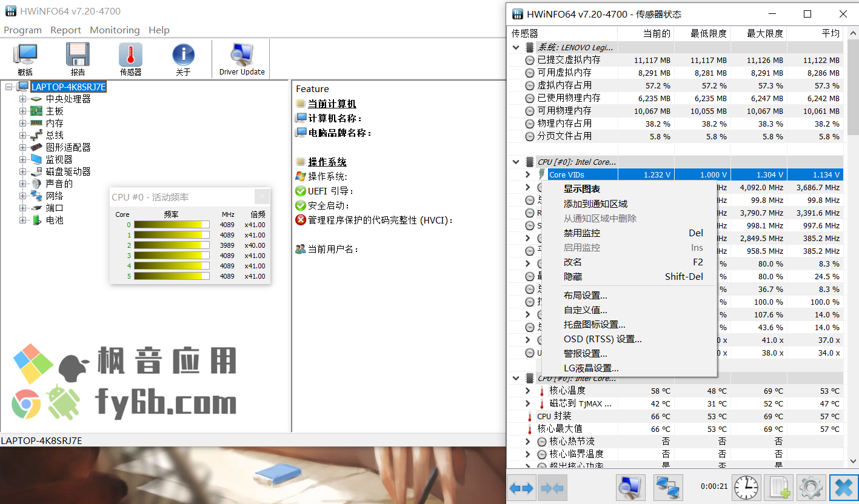Screen dimensions: 859x504
Task: Click the log file with green plus icon
Action: point(779,488)
